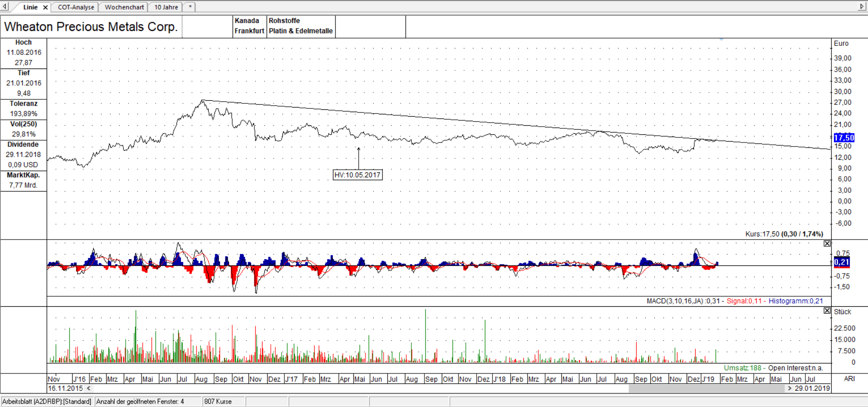The height and width of the screenshot is (407, 868).
Task: Click the Dividende date 29.11.2018
Action: pos(24,154)
